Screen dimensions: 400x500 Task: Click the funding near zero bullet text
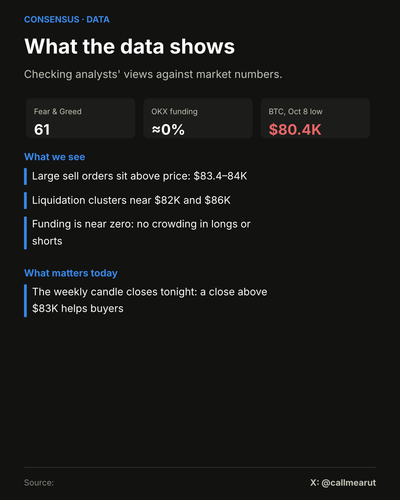point(141,232)
